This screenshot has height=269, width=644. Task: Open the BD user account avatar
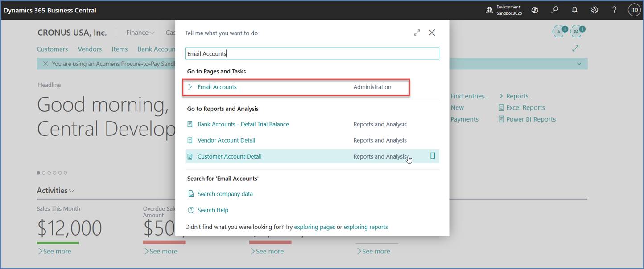pos(634,10)
